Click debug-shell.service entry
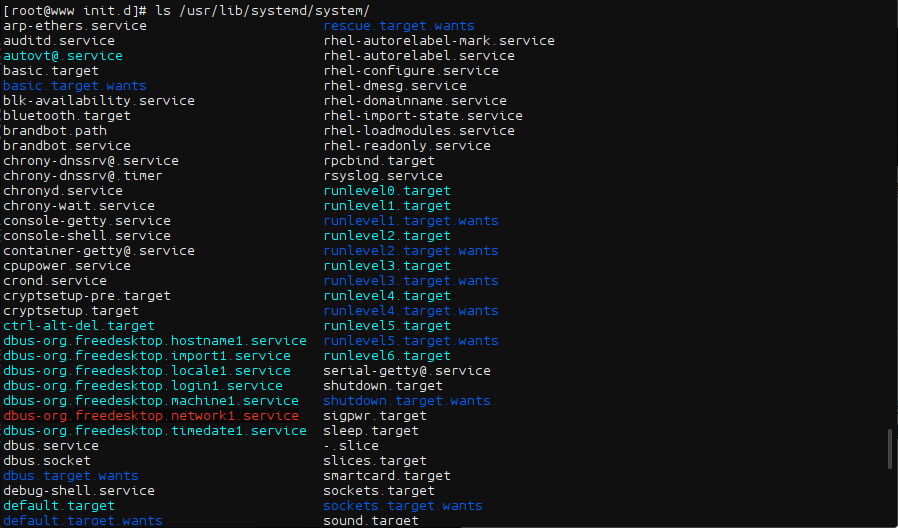The image size is (898, 528). tap(79, 490)
